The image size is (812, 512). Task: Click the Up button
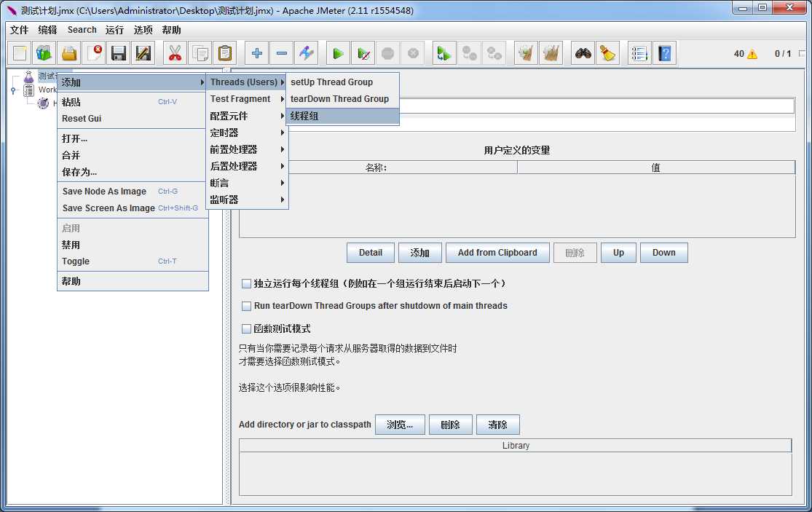(618, 253)
